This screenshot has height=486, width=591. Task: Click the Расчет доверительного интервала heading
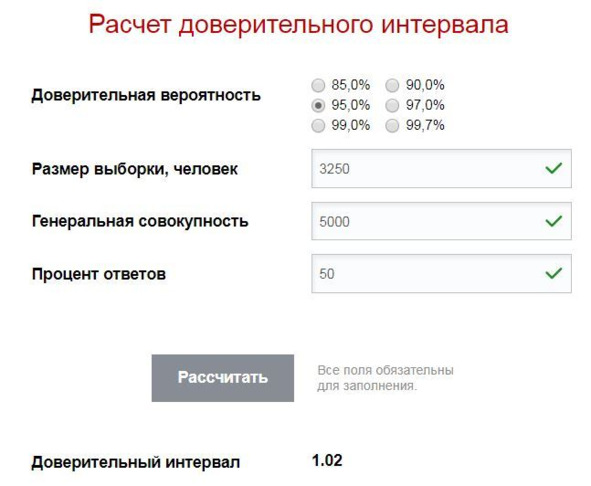pyautogui.click(x=299, y=25)
